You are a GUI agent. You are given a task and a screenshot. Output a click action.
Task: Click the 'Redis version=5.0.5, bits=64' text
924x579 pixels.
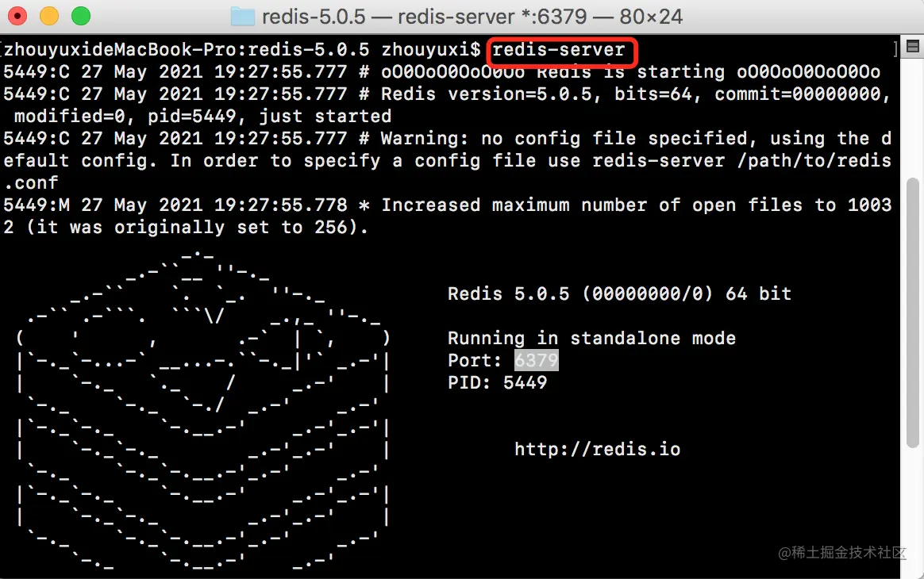point(537,94)
